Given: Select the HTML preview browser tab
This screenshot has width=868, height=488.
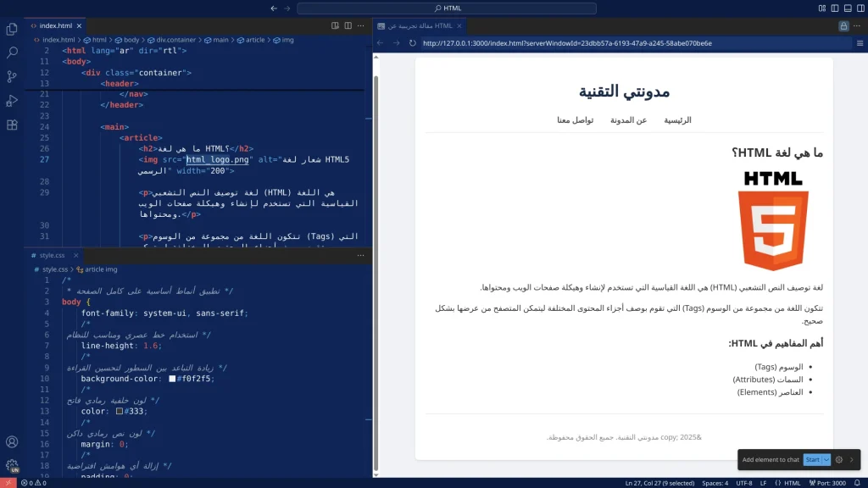Looking at the screenshot, I should (x=420, y=26).
